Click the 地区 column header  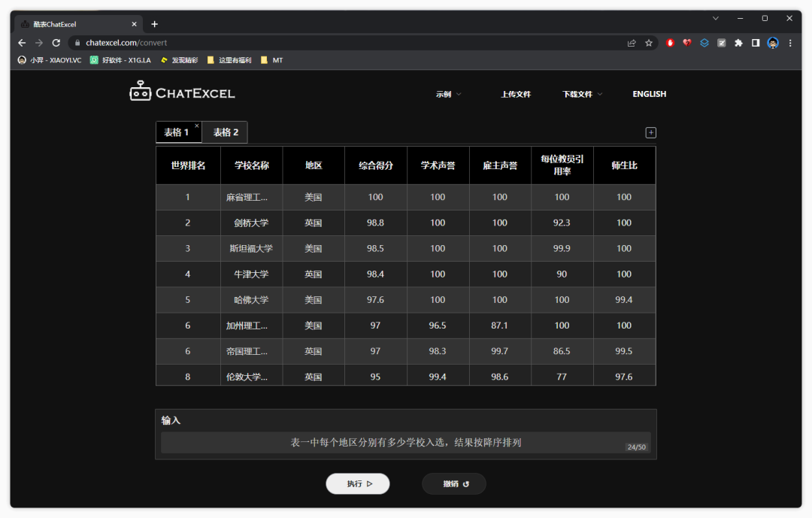[x=314, y=165]
